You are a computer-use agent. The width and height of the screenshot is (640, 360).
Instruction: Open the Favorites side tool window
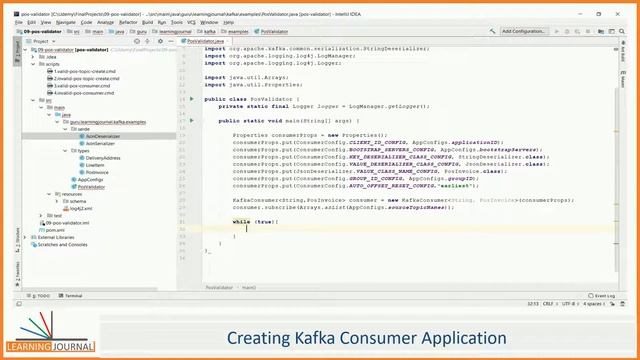click(x=18, y=274)
